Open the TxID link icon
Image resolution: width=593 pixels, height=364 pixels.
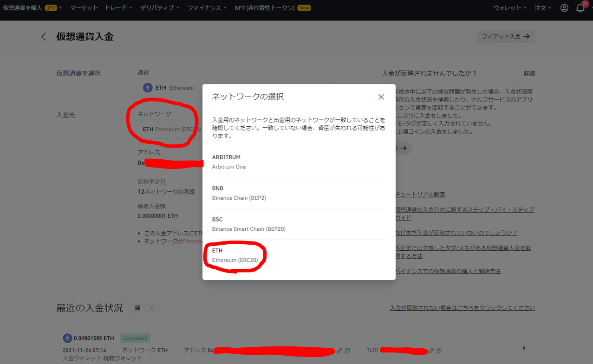[x=430, y=351]
